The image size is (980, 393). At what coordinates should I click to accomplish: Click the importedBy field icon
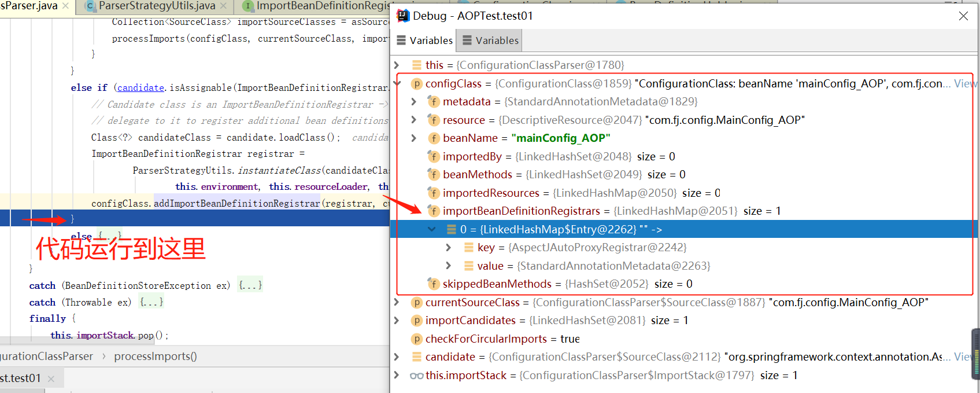click(x=434, y=156)
